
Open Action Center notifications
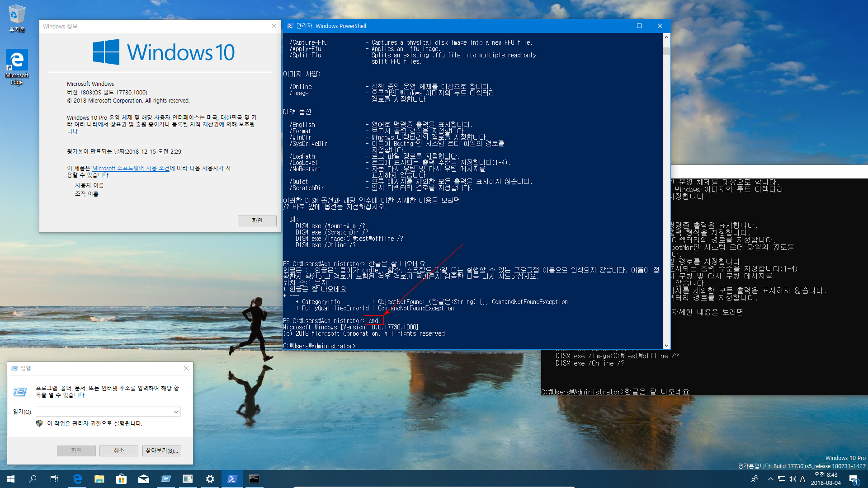[x=854, y=479]
